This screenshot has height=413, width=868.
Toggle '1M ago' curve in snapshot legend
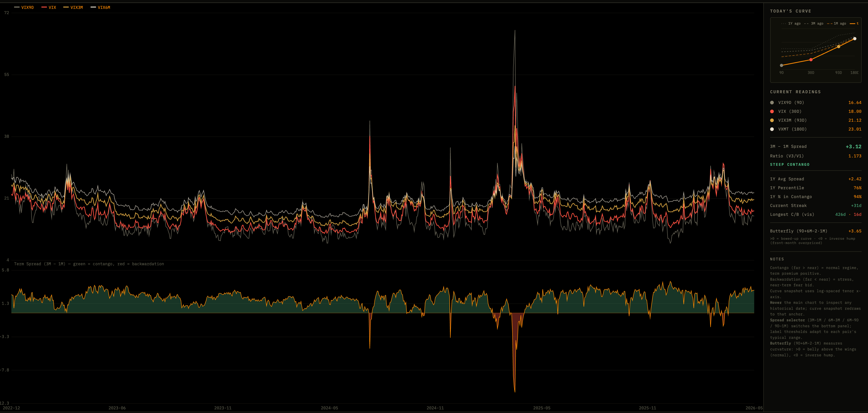[836, 24]
